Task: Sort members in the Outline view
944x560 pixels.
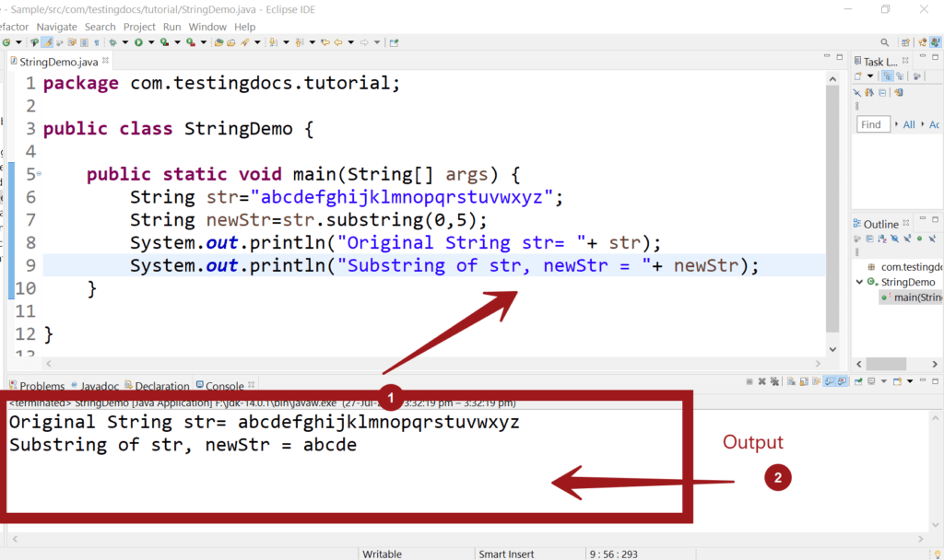Action: point(881,239)
